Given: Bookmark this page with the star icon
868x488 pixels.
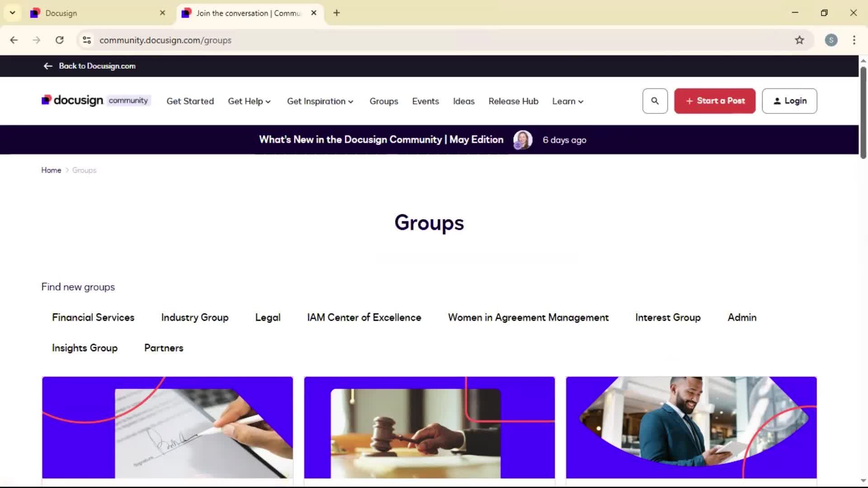Looking at the screenshot, I should coord(799,40).
